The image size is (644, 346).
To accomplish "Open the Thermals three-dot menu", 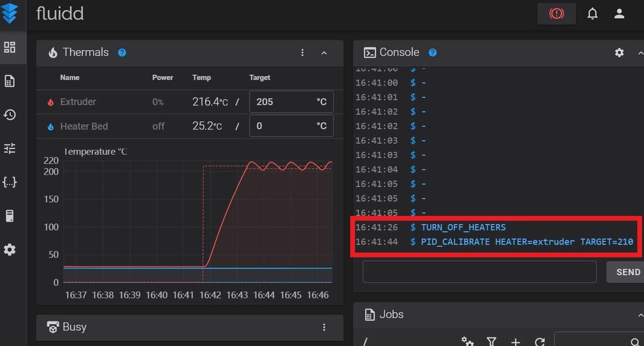I will [303, 53].
